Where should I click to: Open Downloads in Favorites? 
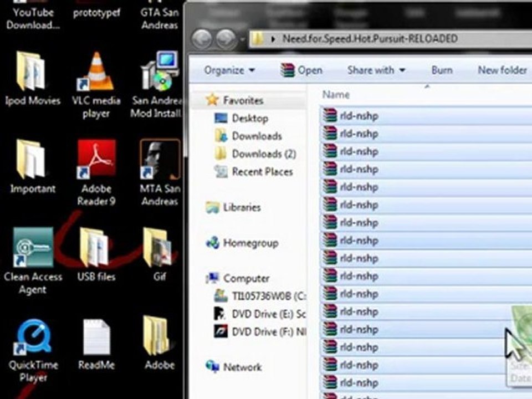click(248, 136)
